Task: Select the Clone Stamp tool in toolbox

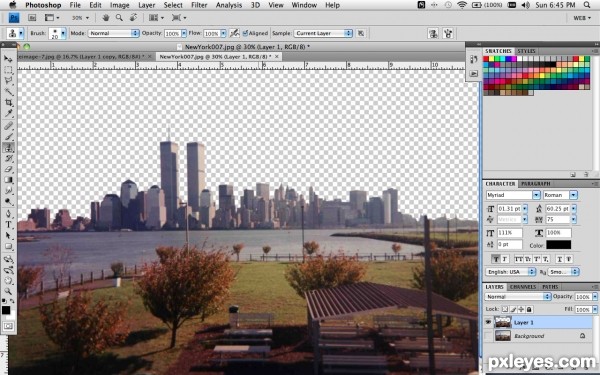Action: click(x=8, y=147)
